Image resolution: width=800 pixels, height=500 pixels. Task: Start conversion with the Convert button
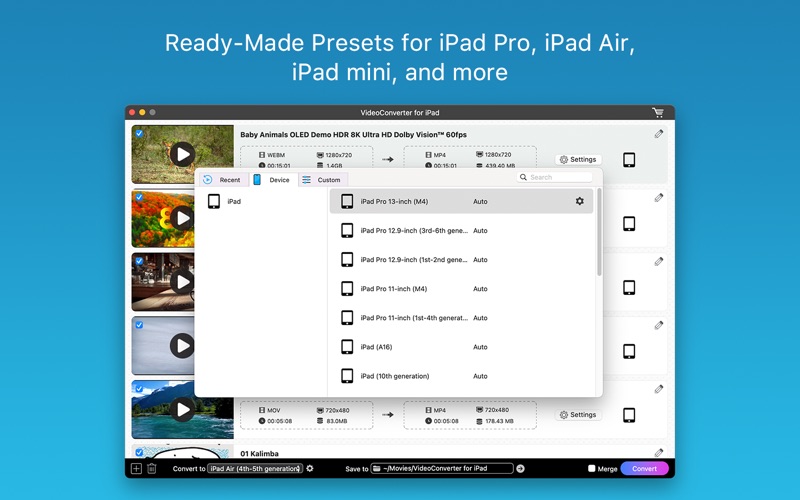(644, 468)
